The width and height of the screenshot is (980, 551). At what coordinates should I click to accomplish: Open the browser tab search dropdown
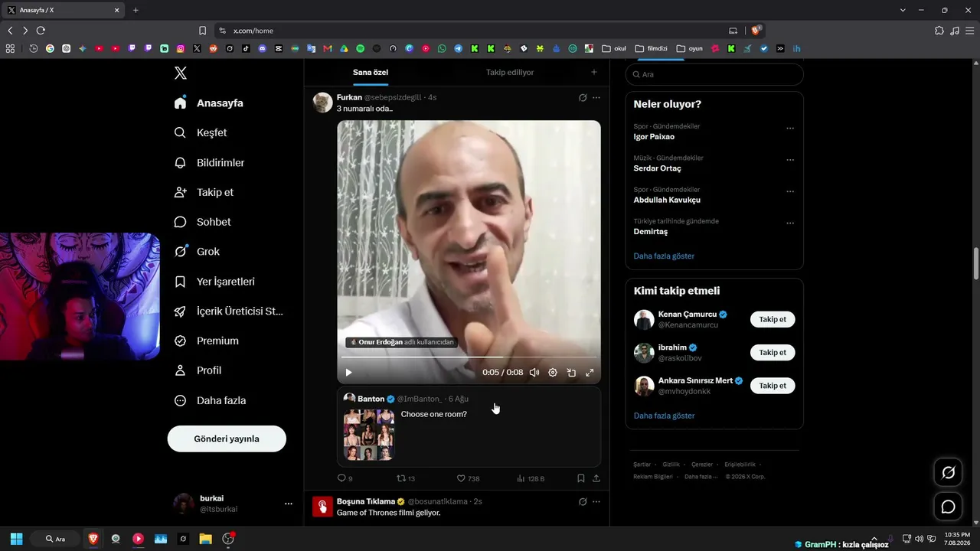click(903, 10)
